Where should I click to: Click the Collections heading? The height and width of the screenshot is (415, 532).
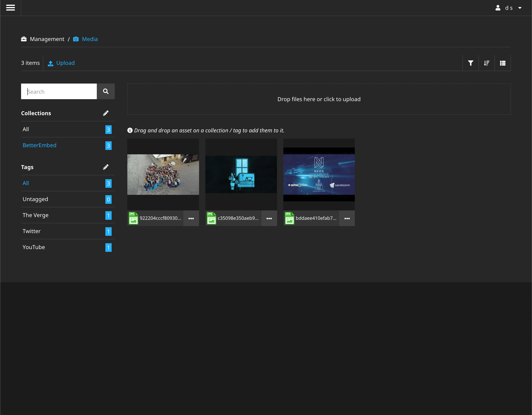[x=36, y=113]
